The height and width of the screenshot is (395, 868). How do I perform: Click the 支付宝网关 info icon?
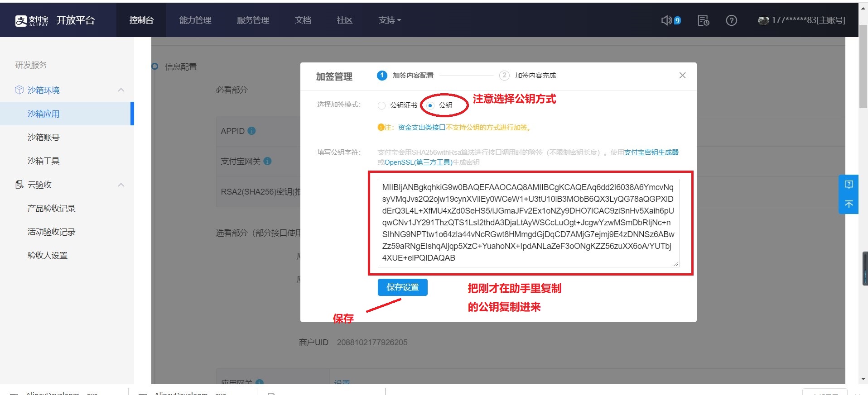(267, 161)
